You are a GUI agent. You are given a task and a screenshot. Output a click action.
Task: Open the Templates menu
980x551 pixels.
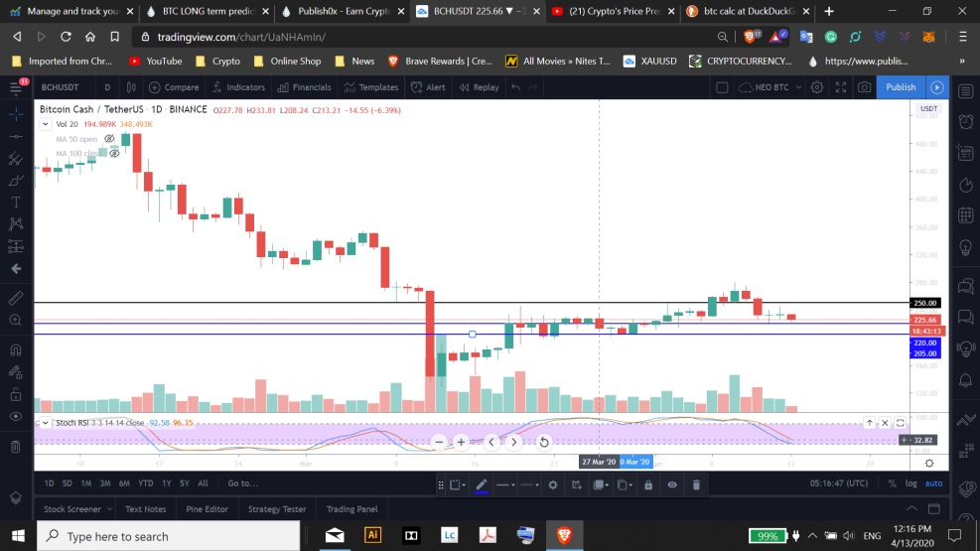click(x=371, y=87)
